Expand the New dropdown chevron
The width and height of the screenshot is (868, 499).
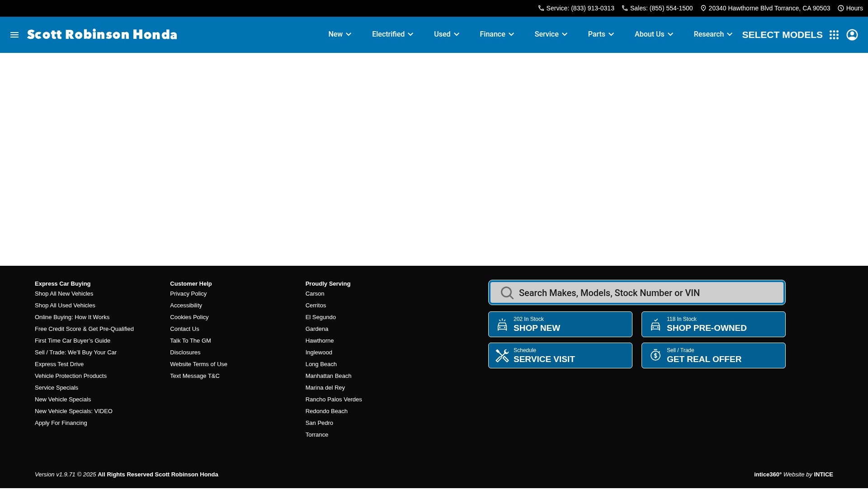tap(349, 34)
